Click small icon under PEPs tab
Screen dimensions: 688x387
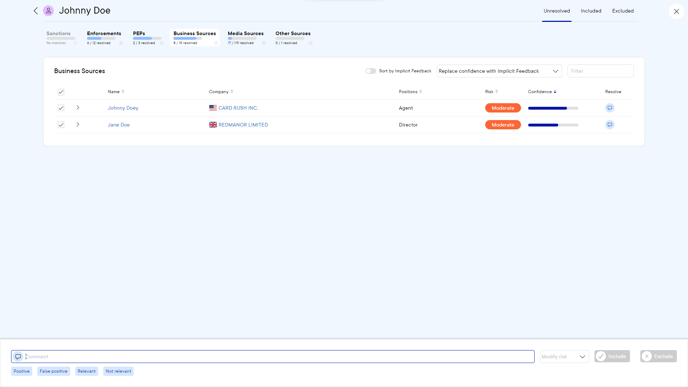click(x=161, y=43)
